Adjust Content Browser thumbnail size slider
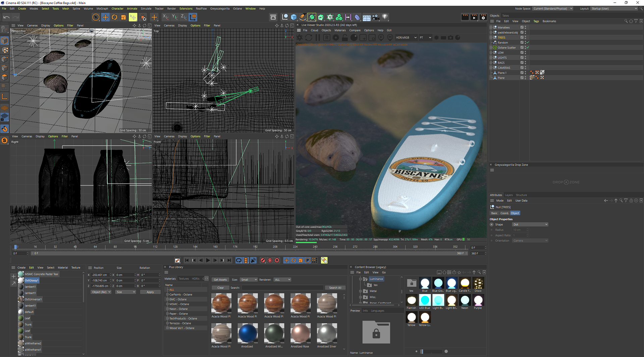This screenshot has width=644, height=357. 431,351
